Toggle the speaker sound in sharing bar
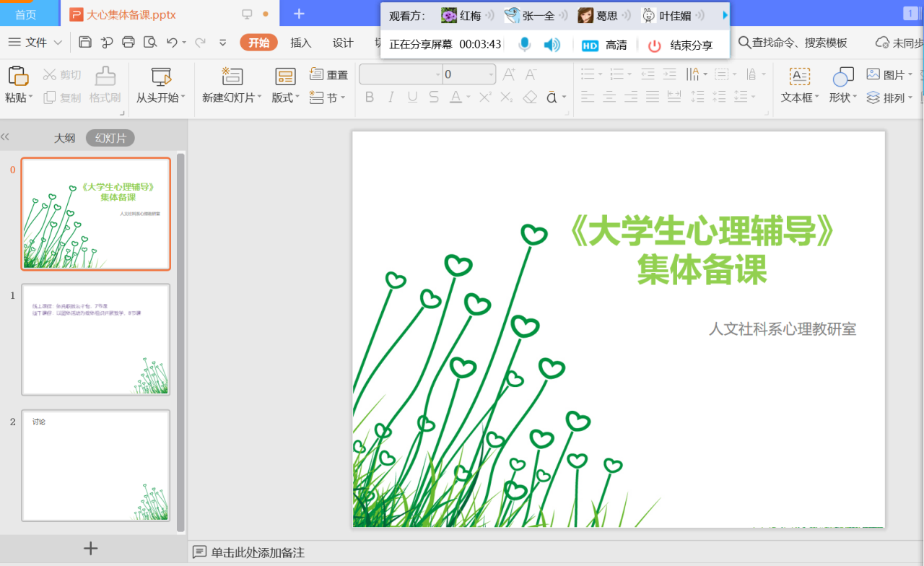Screen dimensions: 924x566 point(552,45)
